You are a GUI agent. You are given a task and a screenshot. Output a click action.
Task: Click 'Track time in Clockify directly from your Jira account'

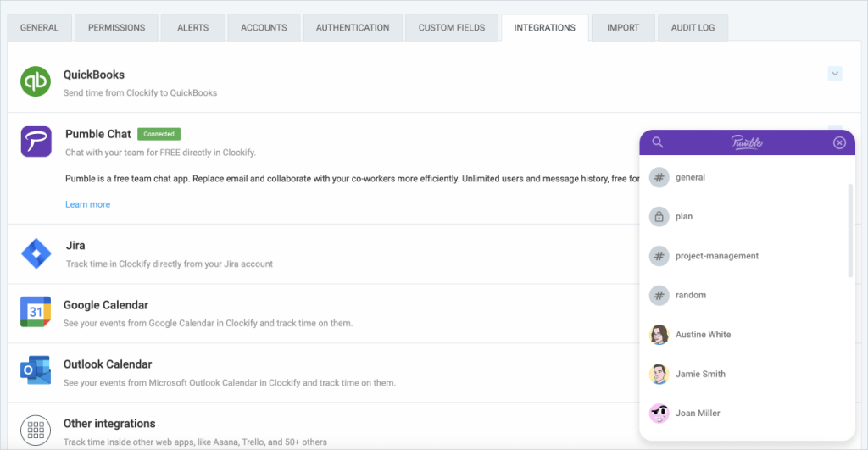(170, 264)
